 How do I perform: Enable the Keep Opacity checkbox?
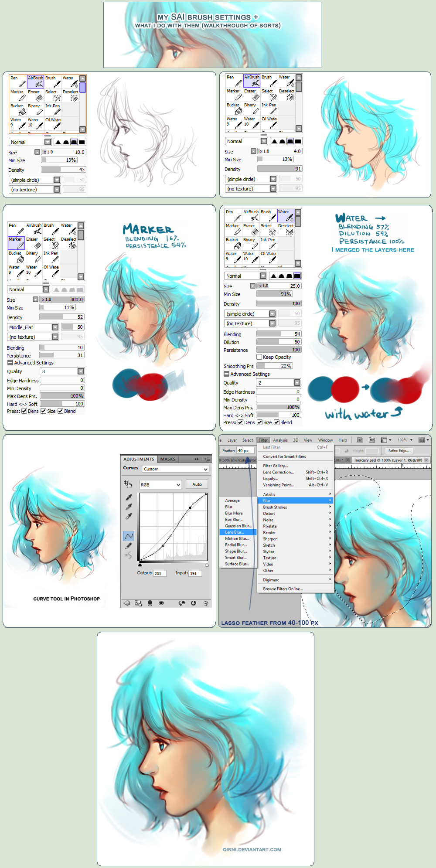pyautogui.click(x=259, y=357)
